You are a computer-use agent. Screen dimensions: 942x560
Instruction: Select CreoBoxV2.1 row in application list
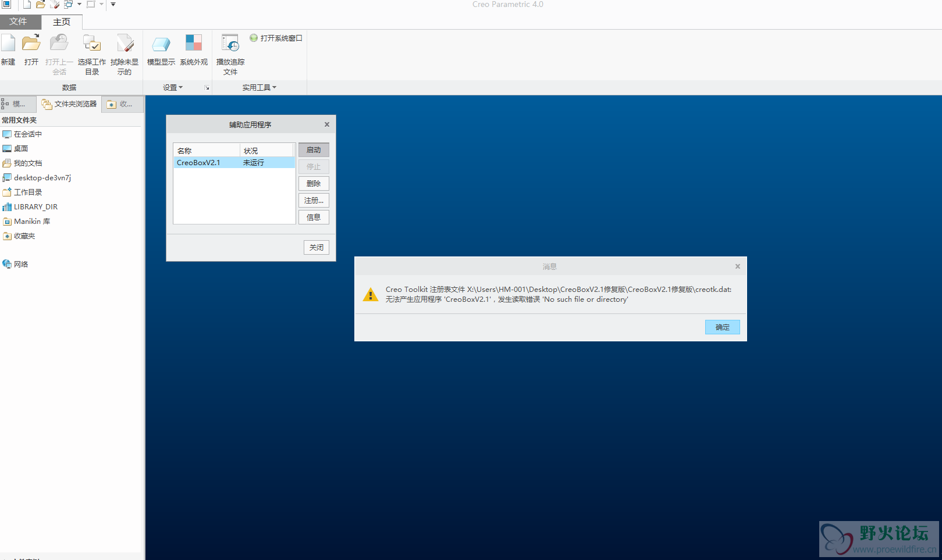click(x=234, y=163)
